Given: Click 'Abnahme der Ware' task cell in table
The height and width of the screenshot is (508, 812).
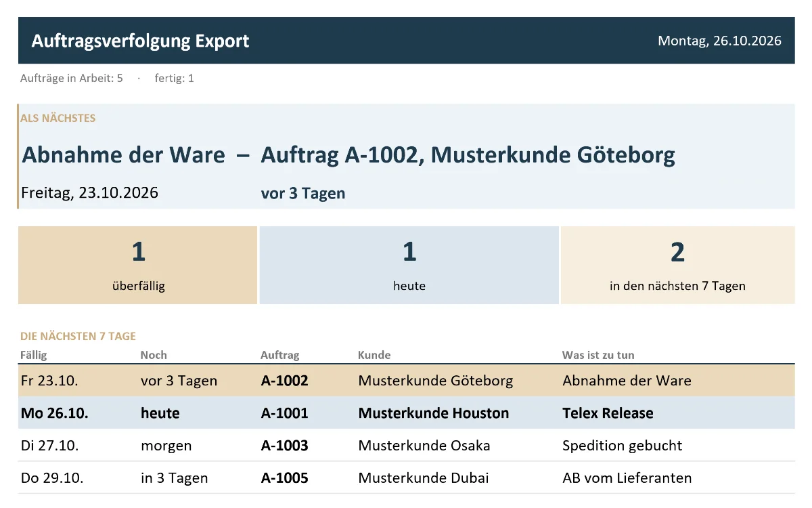Looking at the screenshot, I should tap(627, 381).
